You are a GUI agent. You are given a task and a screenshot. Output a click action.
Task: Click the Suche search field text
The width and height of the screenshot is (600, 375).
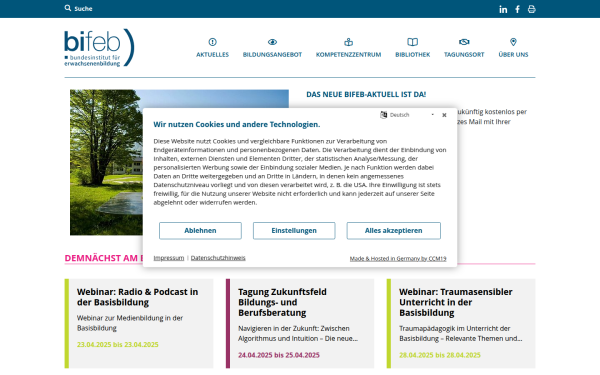[x=83, y=8]
